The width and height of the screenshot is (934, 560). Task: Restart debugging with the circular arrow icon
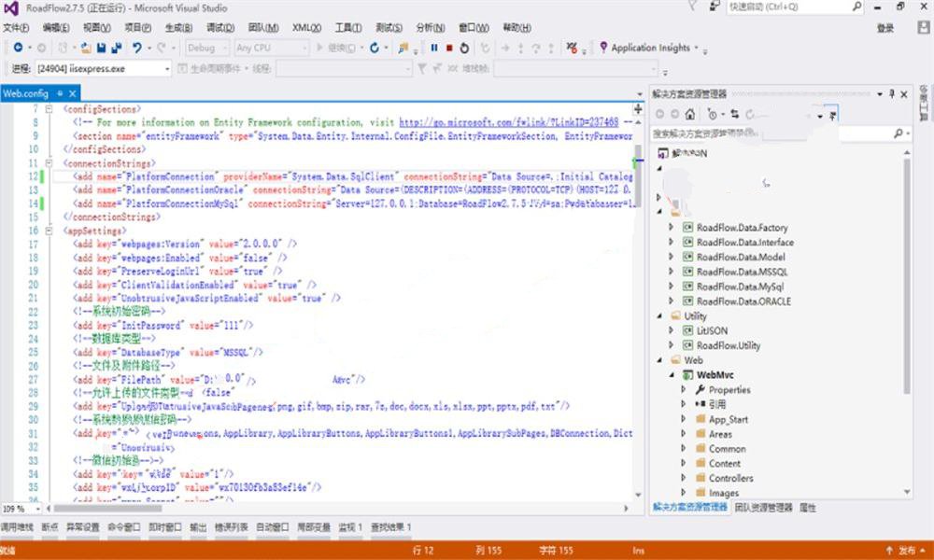pos(464,48)
